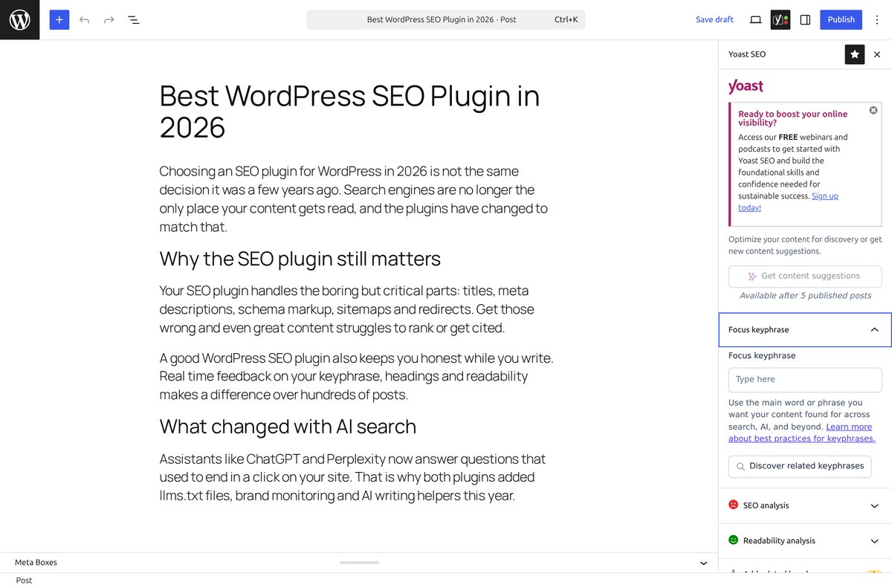Click the Meta Boxes label
This screenshot has width=892, height=588.
coord(36,563)
